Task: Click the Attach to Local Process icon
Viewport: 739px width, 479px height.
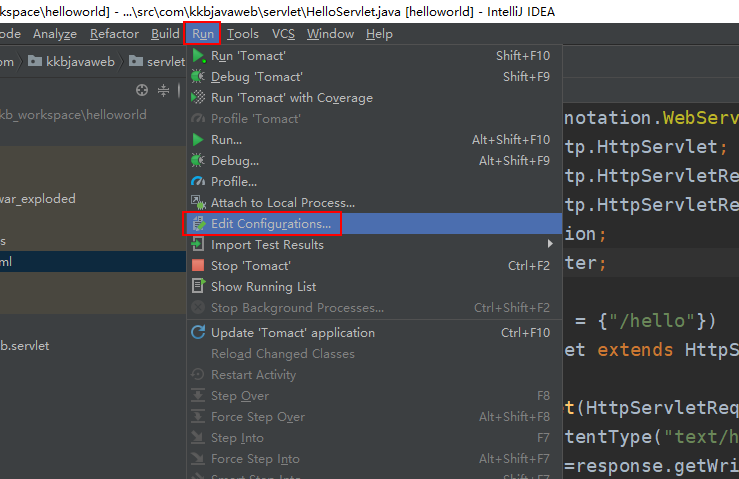Action: [198, 203]
